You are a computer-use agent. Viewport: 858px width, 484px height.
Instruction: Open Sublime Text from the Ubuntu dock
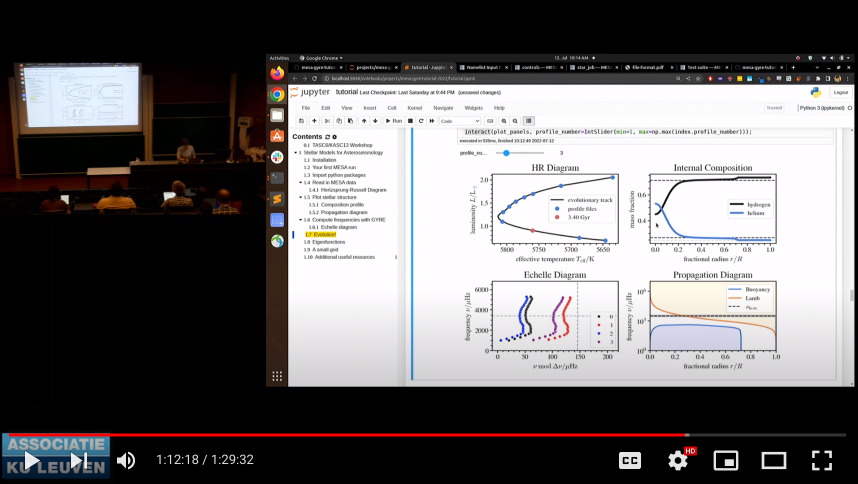(277, 199)
